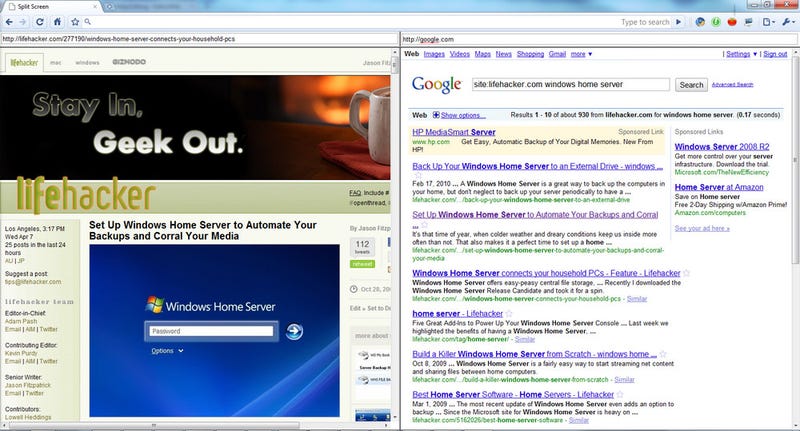The width and height of the screenshot is (800, 431).
Task: Open the blue globe extension icon
Action: pyautogui.click(x=700, y=22)
